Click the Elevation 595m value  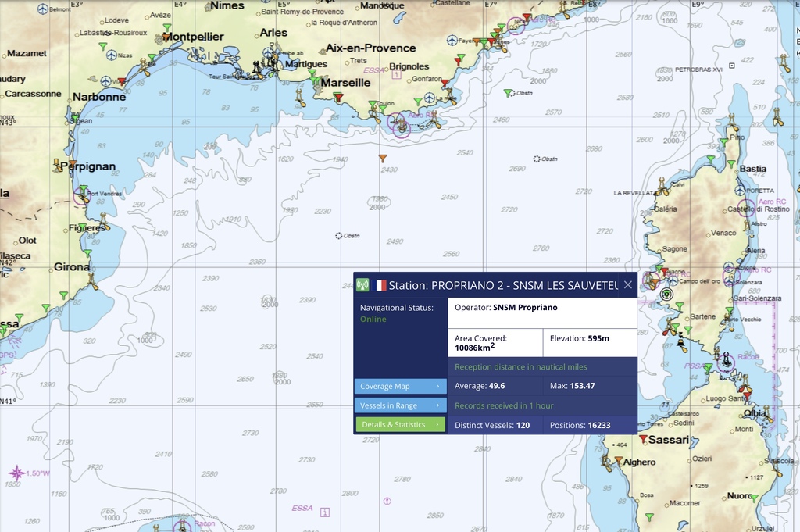pyautogui.click(x=598, y=338)
